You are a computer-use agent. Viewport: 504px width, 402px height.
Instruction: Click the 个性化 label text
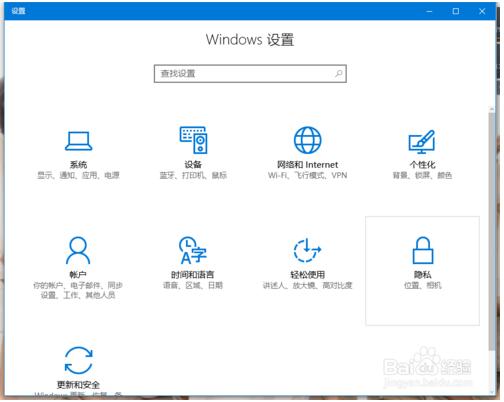422,165
